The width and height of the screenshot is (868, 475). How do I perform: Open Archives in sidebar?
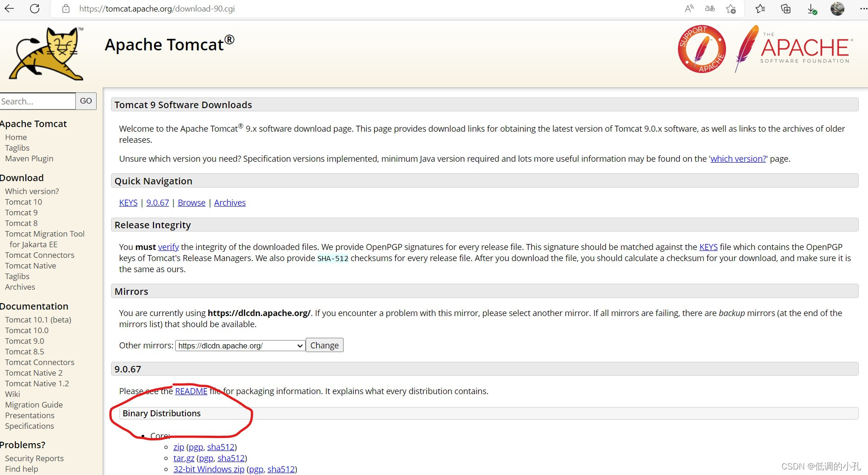tap(20, 287)
